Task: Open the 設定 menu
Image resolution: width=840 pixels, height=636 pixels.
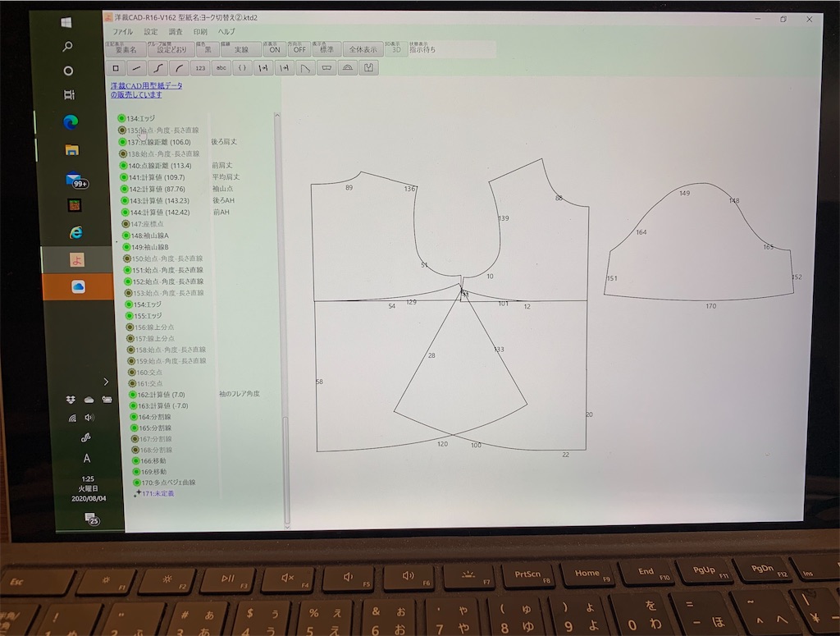Action: 151,32
